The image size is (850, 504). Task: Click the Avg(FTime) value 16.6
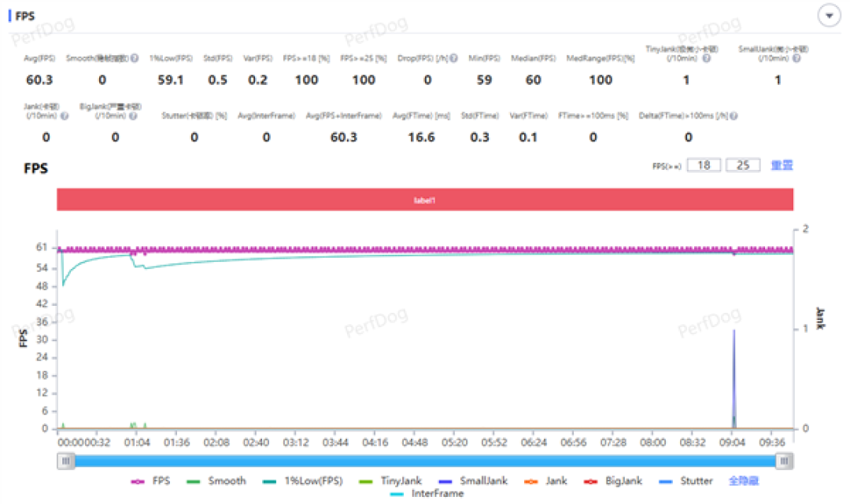pyautogui.click(x=421, y=138)
